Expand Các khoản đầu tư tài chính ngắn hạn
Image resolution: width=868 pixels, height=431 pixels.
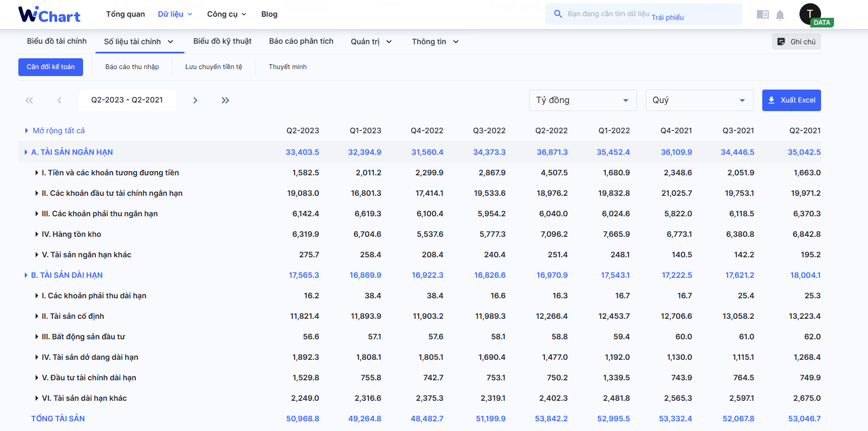click(x=37, y=193)
